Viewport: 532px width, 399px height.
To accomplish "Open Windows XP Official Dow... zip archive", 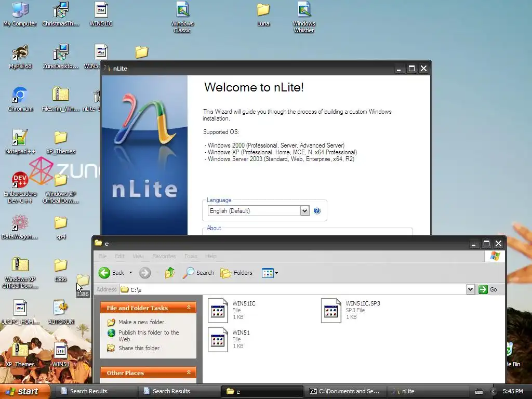I will pos(20,272).
